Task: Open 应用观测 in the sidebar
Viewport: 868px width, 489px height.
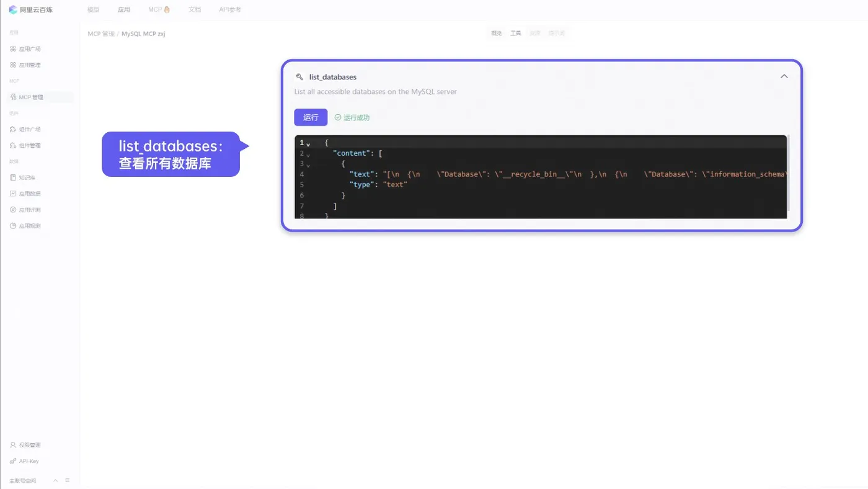Action: tap(25, 227)
